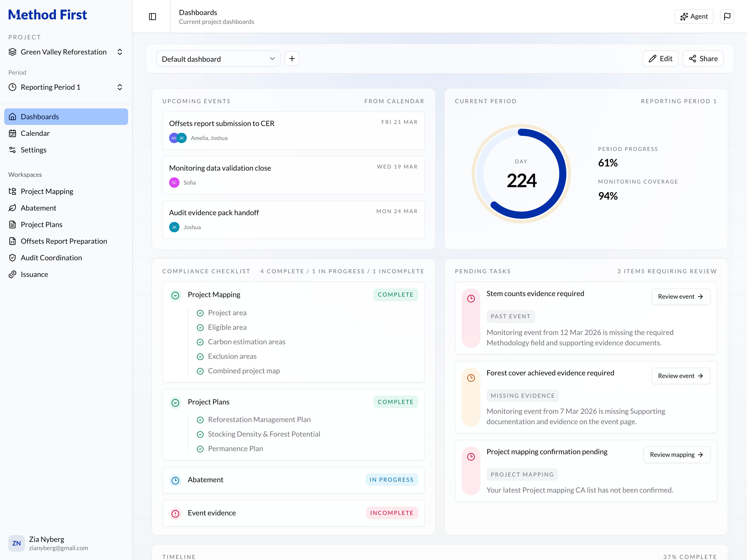The image size is (747, 560).
Task: Open the Monitoring data validation close event
Action: click(x=293, y=175)
